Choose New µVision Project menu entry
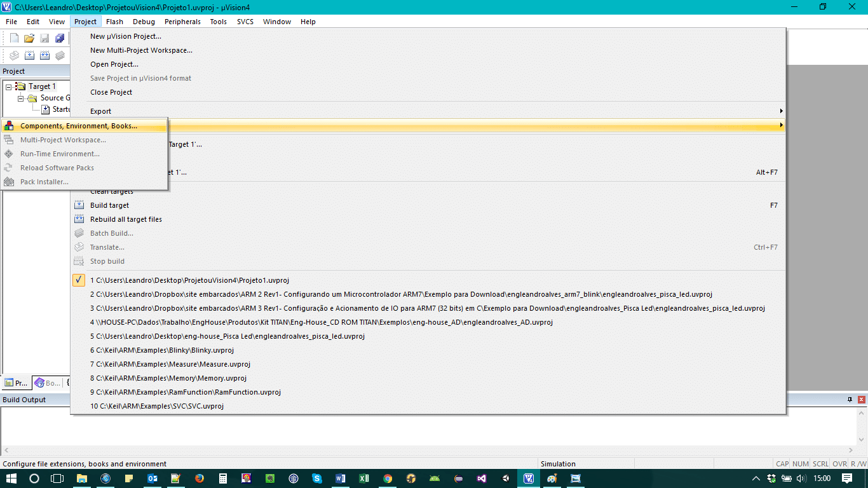Screen dimensions: 868x488 pyautogui.click(x=126, y=36)
